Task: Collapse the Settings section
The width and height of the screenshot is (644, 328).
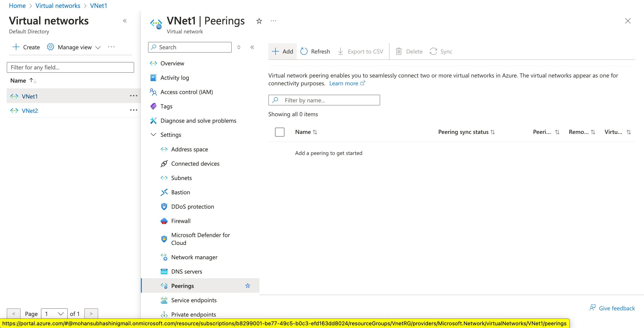Action: point(153,135)
